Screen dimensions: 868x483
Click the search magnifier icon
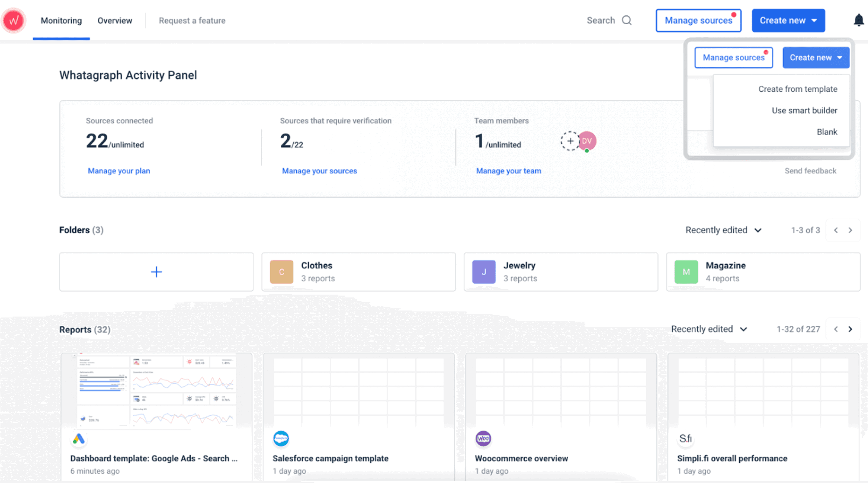[x=626, y=21]
